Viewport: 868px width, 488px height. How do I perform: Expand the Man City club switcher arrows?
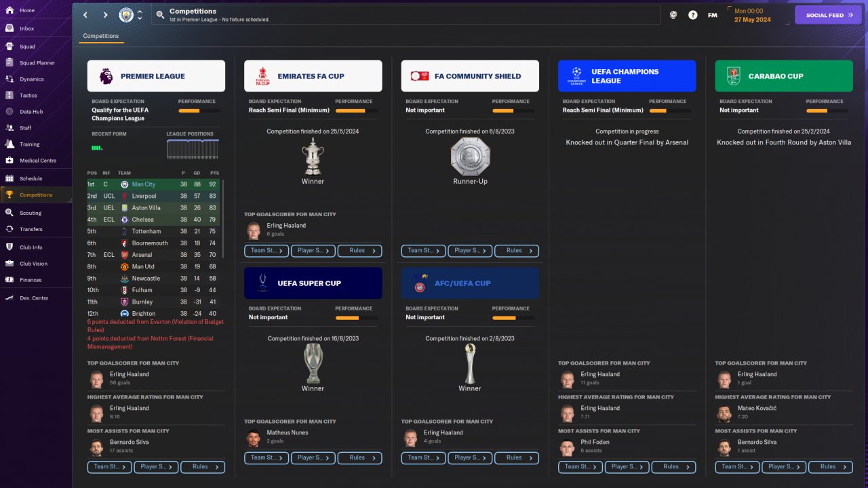click(140, 15)
